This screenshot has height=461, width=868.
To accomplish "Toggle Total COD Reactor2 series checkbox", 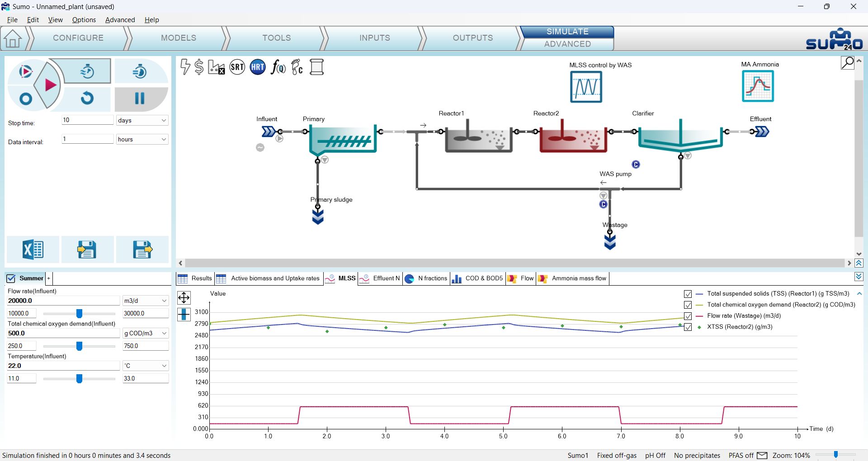I will 688,305.
